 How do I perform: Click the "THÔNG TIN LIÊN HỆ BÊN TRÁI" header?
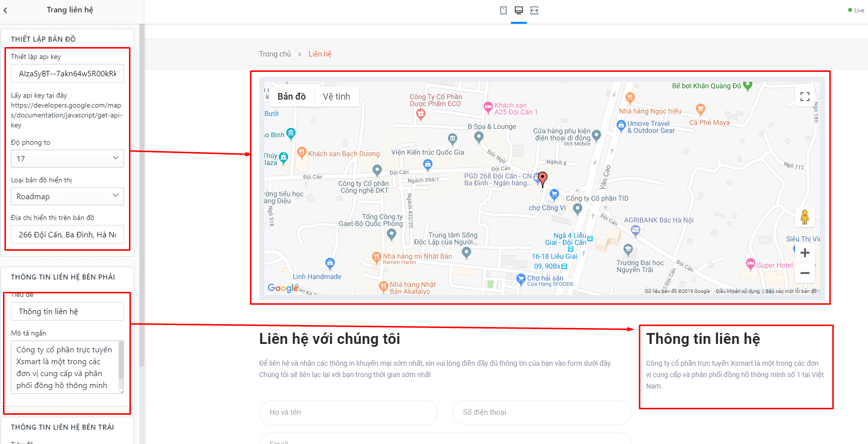[x=62, y=427]
